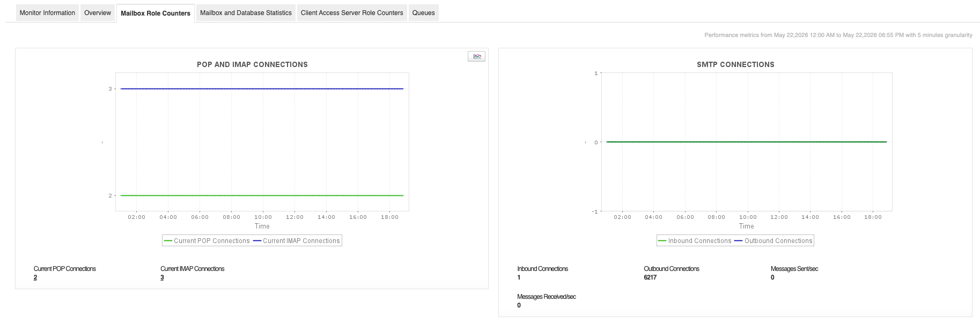Click the Messages Received/sec label
This screenshot has height=323, width=980.
[546, 297]
